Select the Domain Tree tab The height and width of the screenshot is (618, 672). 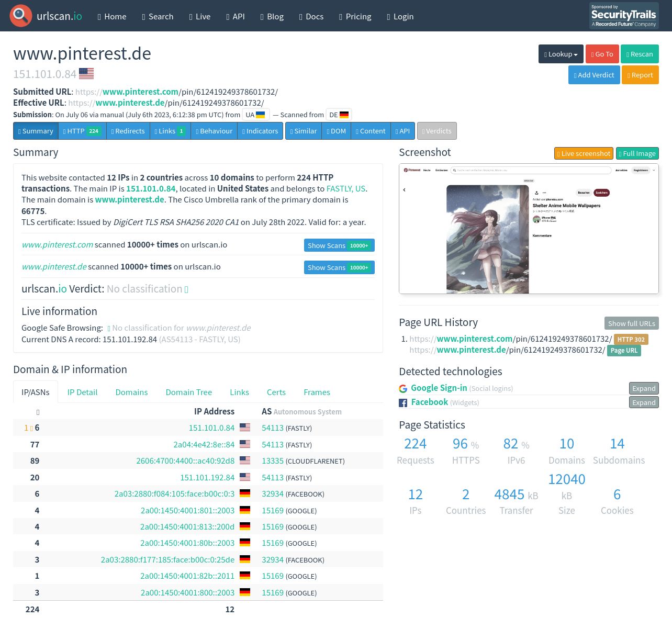click(x=189, y=392)
